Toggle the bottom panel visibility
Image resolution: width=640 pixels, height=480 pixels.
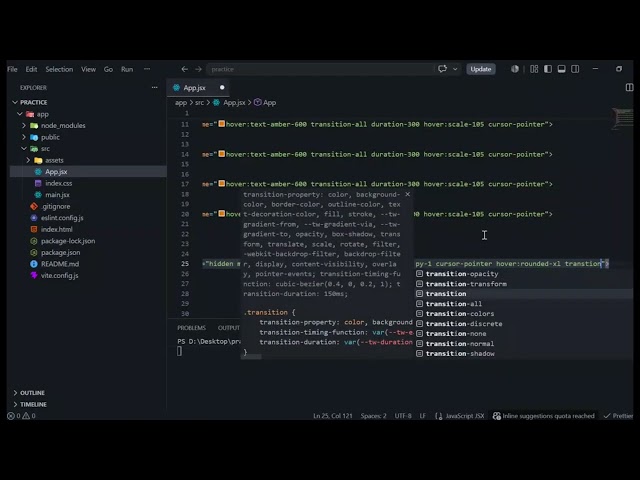[562, 69]
